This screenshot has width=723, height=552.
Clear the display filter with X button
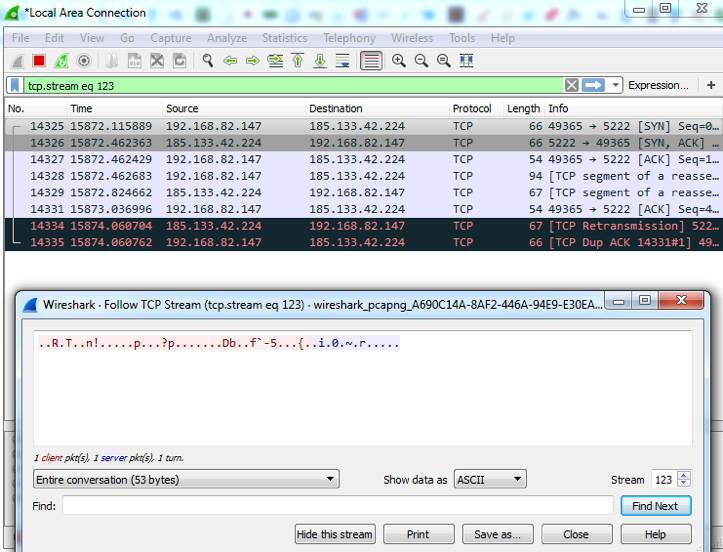571,85
